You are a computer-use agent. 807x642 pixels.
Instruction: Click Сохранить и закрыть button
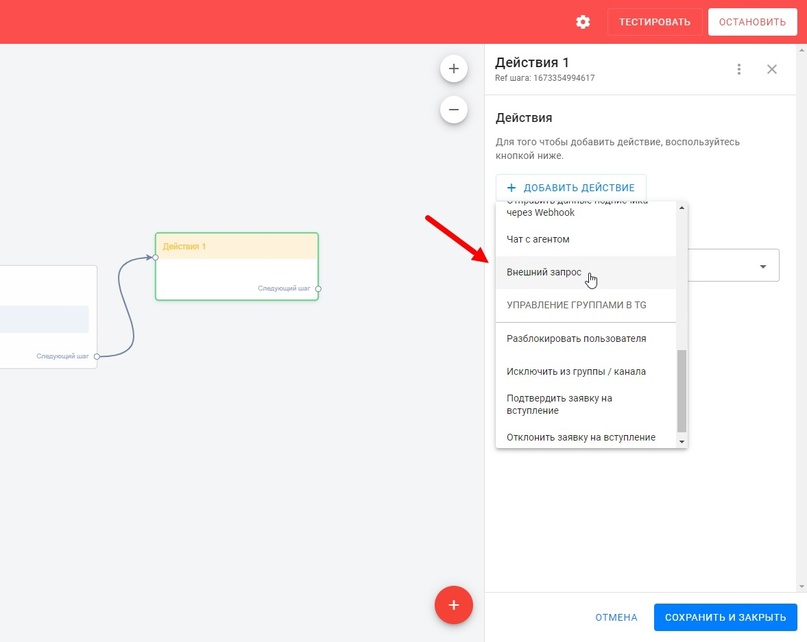click(x=726, y=617)
